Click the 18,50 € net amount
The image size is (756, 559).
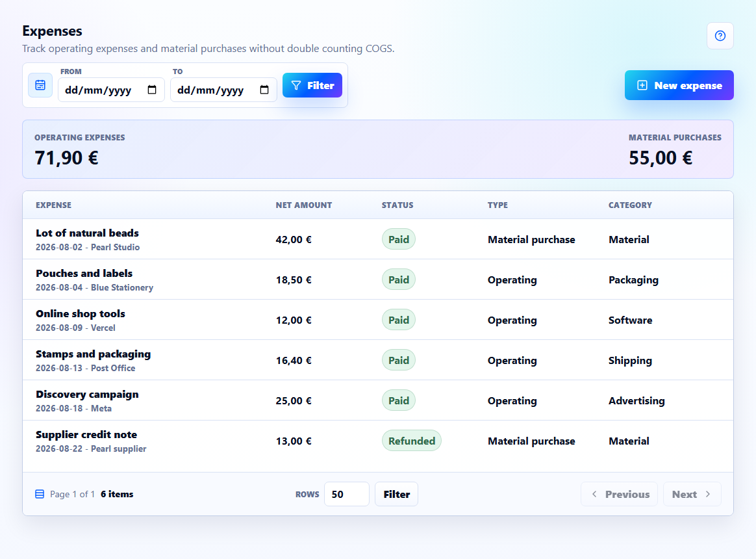pyautogui.click(x=294, y=279)
